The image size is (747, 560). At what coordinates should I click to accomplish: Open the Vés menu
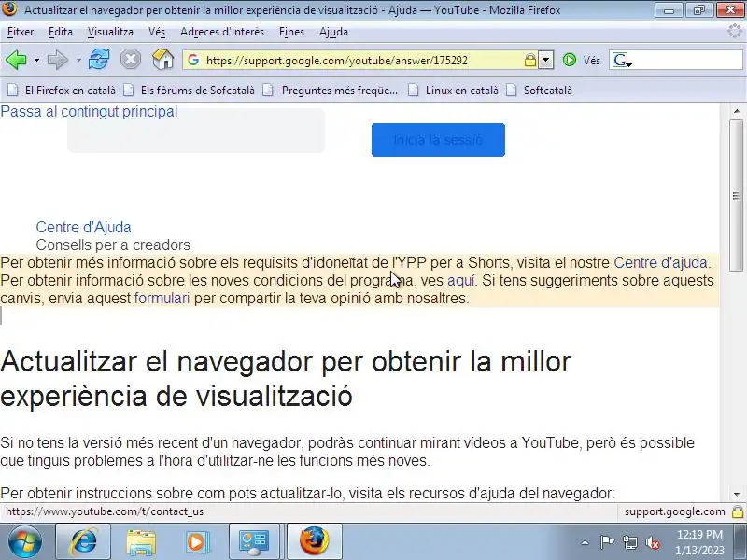157,32
